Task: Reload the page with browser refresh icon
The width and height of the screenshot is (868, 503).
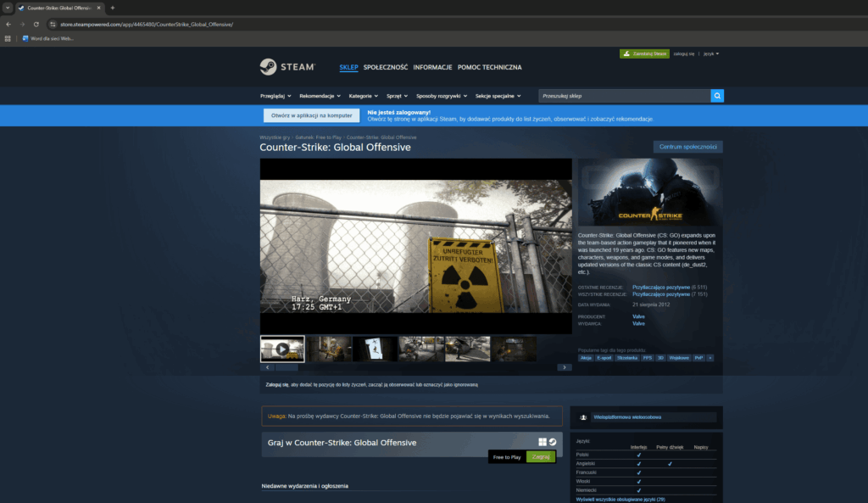Action: coord(36,24)
